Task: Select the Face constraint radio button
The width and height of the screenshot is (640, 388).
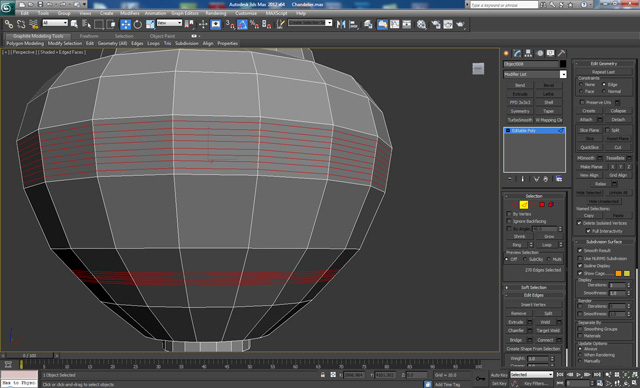Action: (581, 91)
